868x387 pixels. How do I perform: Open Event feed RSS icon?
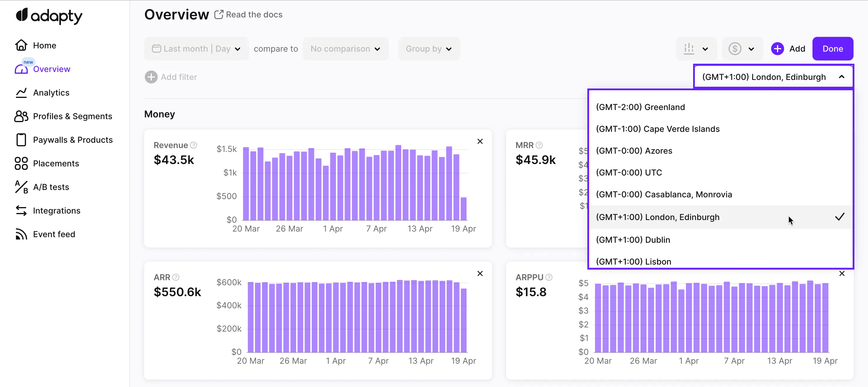21,234
